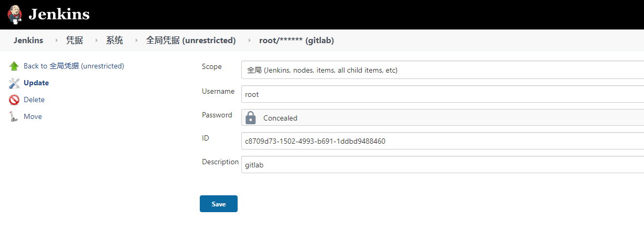
Task: Go to Jenkins breadcrumb item
Action: pyautogui.click(x=28, y=41)
